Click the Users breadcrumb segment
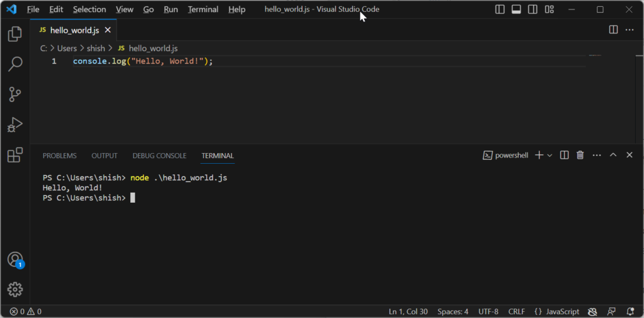 [67, 48]
